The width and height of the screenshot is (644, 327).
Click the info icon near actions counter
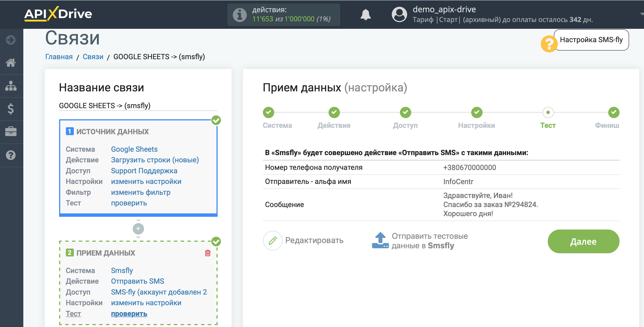pos(240,15)
